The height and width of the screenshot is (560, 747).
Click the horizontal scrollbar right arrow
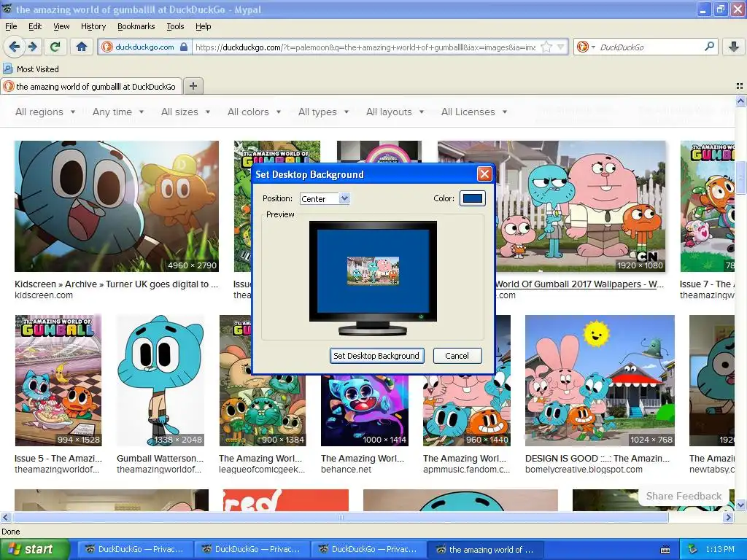click(729, 517)
